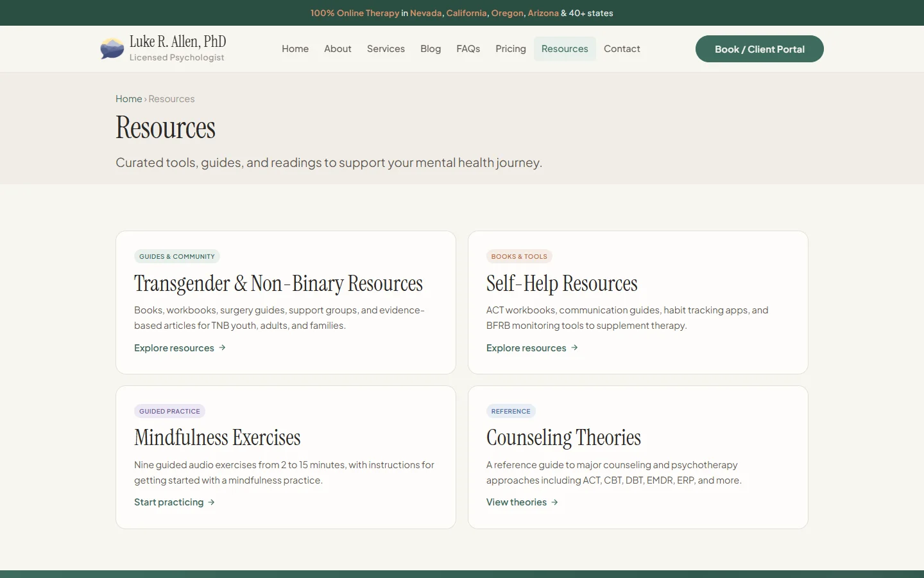The height and width of the screenshot is (578, 924).
Task: Open the Mindfulness Exercises card title
Action: [217, 438]
